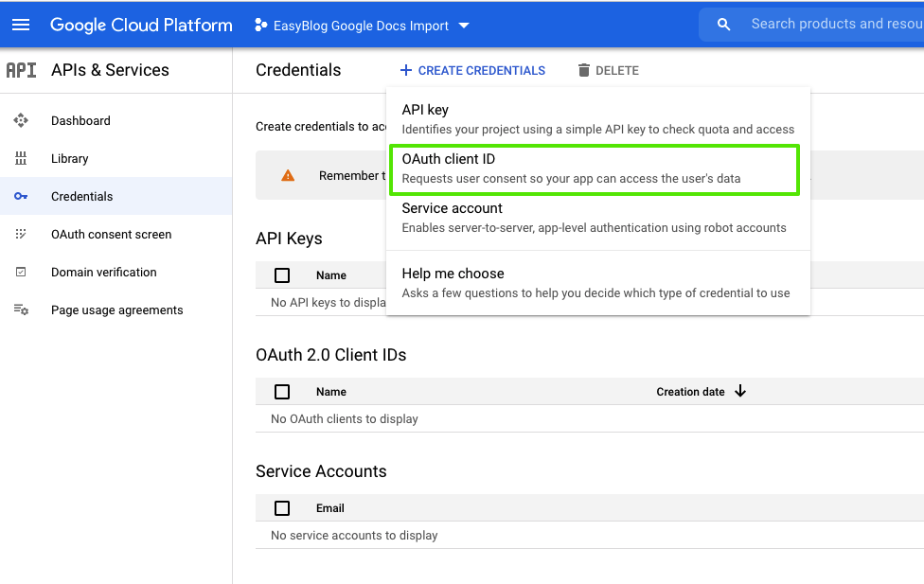
Task: Select Help me choose option
Action: [598, 283]
